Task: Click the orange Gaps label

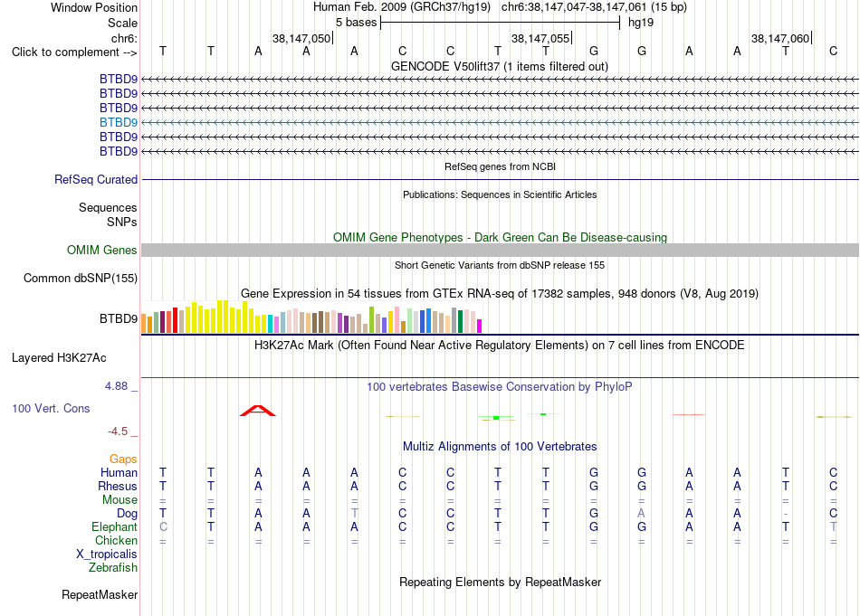Action: (123, 459)
